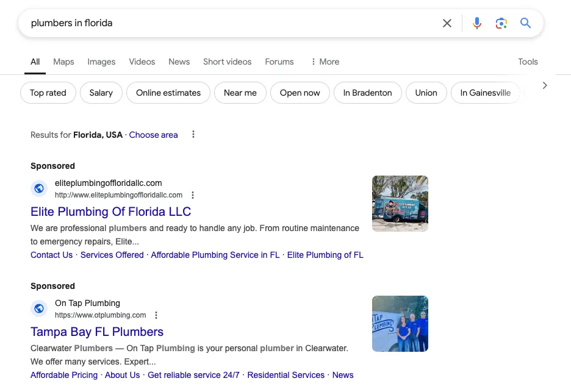Apply the In Bradenton filter chip
The image size is (571, 392).
pos(368,93)
